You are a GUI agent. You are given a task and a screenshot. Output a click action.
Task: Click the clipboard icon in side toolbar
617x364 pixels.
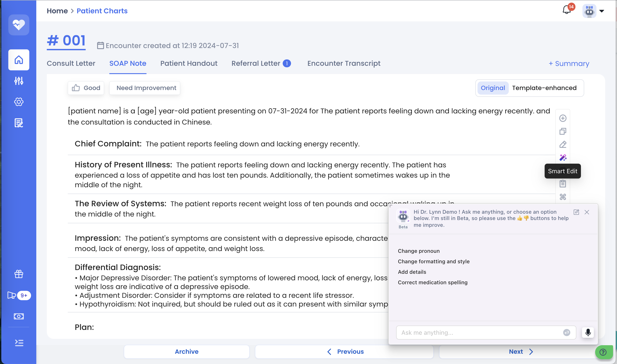click(563, 184)
